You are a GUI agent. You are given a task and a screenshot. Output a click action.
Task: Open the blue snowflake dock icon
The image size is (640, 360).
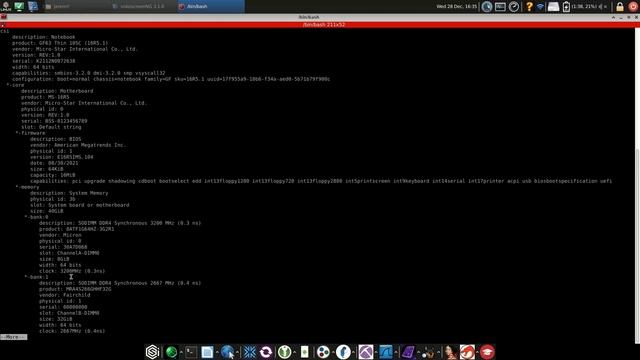(x=250, y=352)
